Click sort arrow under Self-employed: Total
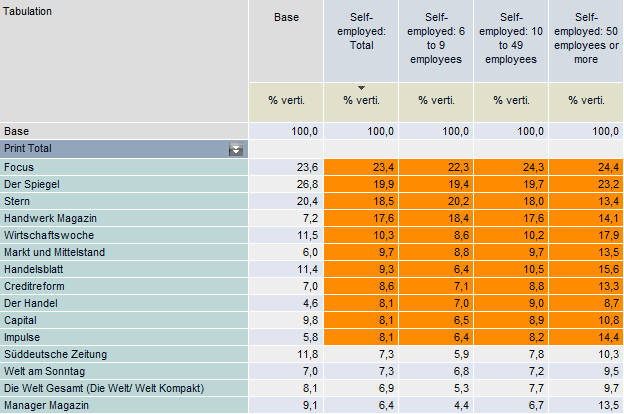624x414 pixels. click(361, 88)
